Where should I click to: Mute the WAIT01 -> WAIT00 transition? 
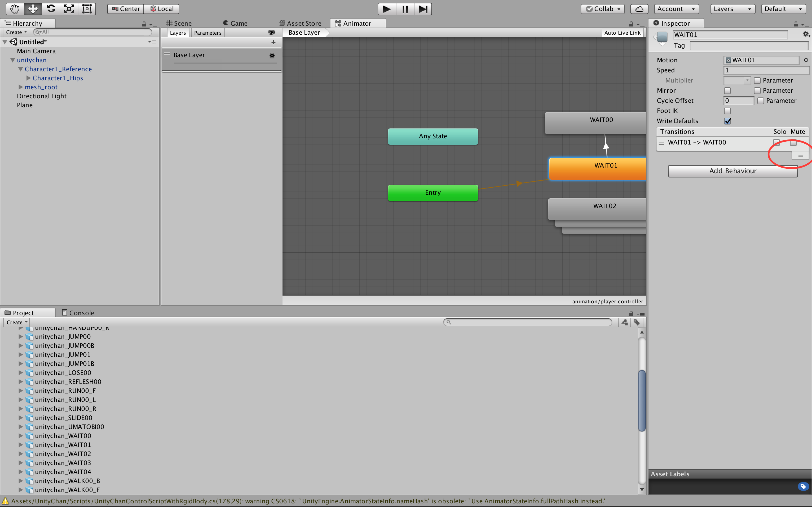click(793, 143)
